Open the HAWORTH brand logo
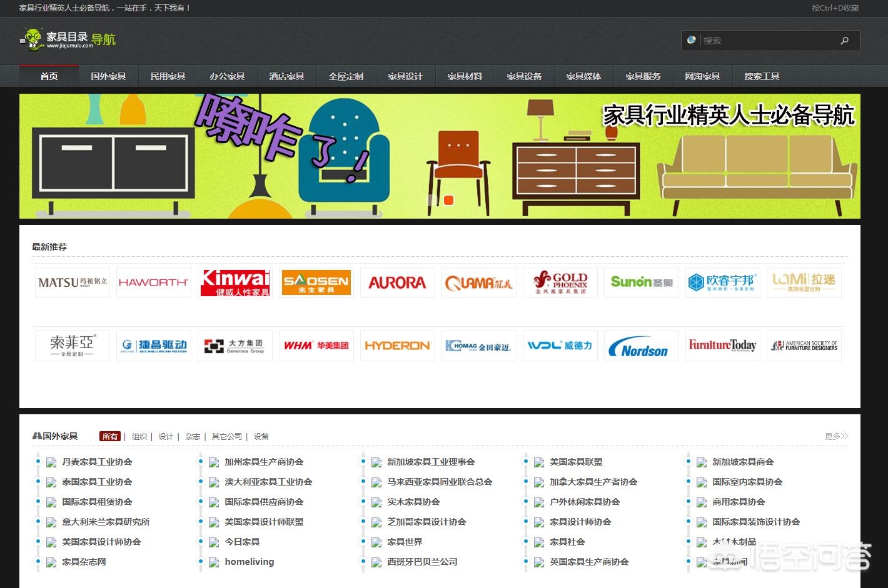The width and height of the screenshot is (888, 588). [154, 282]
